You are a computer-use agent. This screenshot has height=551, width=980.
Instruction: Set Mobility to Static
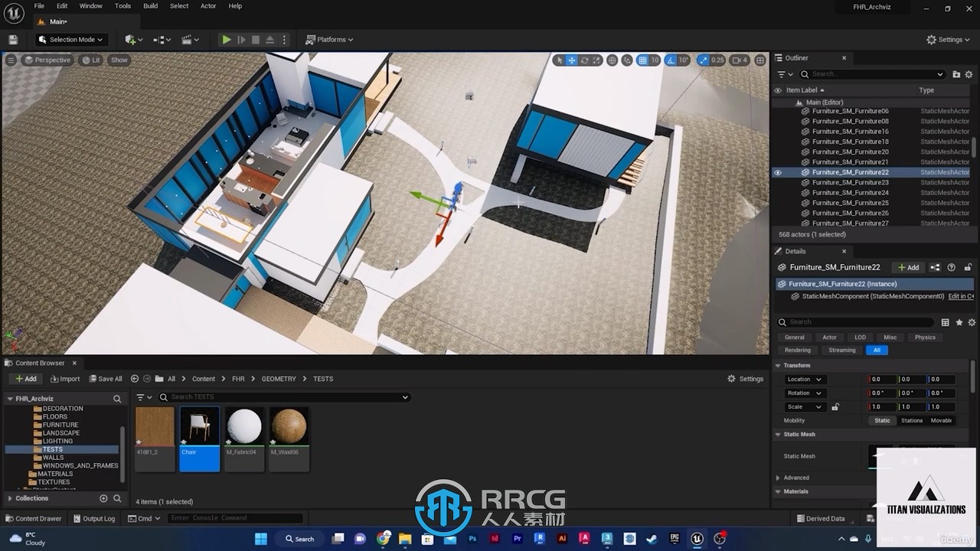pos(882,420)
